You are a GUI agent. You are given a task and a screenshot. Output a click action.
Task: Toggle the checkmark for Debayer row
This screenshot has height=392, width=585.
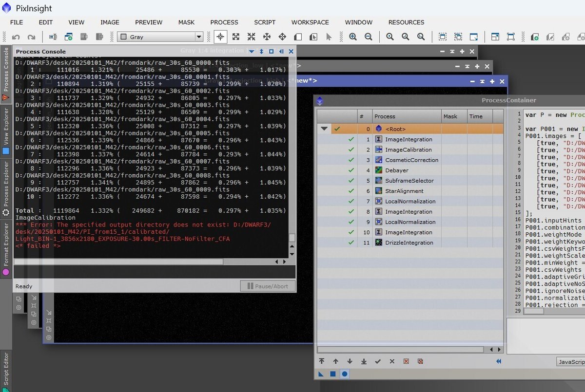351,170
